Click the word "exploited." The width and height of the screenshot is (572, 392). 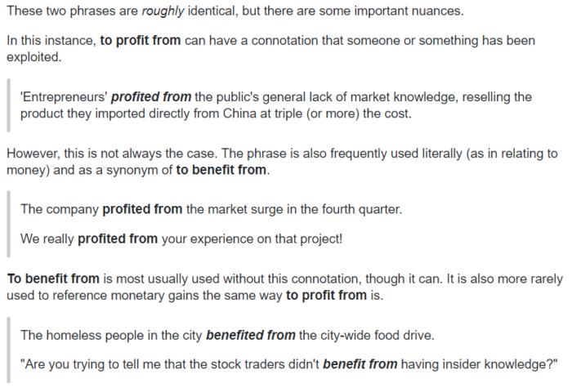tap(34, 57)
